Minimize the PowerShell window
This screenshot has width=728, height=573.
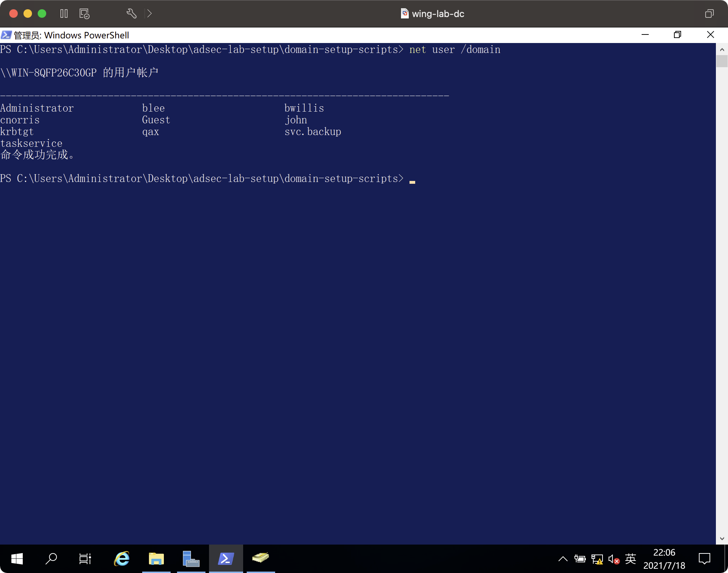pyautogui.click(x=645, y=35)
